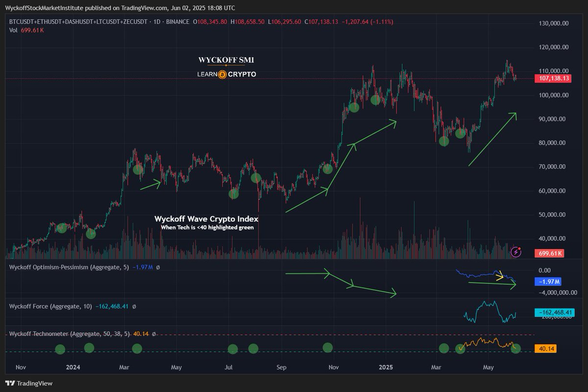588x392 pixels.
Task: Click the 2025 label on the time axis
Action: click(x=386, y=367)
